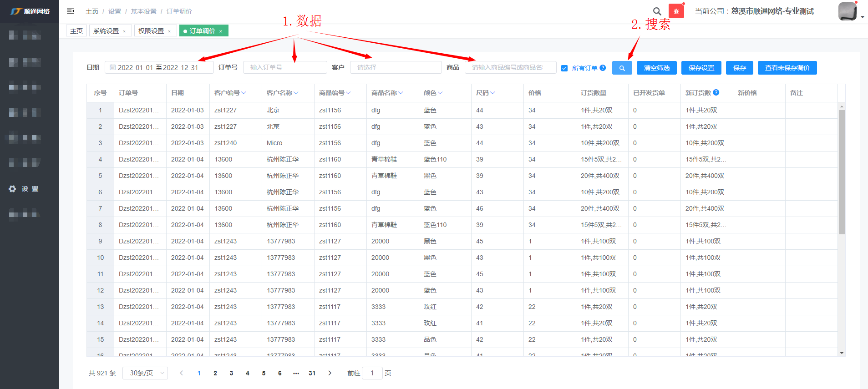Click the help icon next to 新订货数
The width and height of the screenshot is (868, 389).
click(716, 92)
